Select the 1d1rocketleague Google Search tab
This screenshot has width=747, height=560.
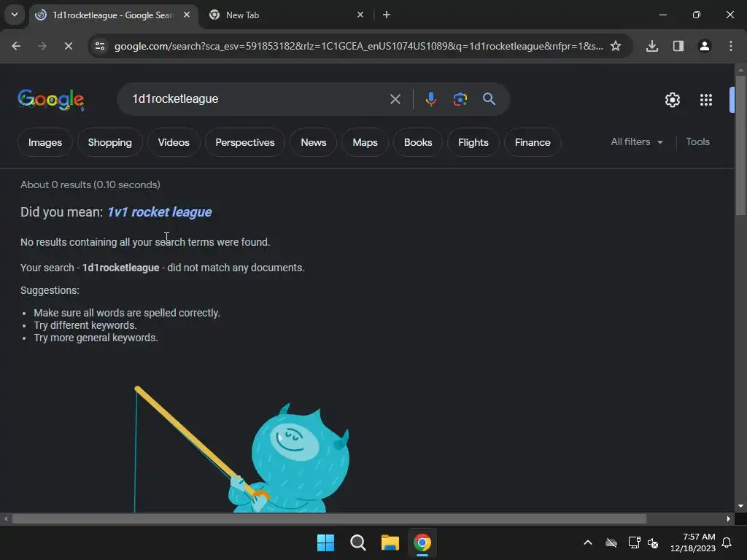click(x=114, y=15)
